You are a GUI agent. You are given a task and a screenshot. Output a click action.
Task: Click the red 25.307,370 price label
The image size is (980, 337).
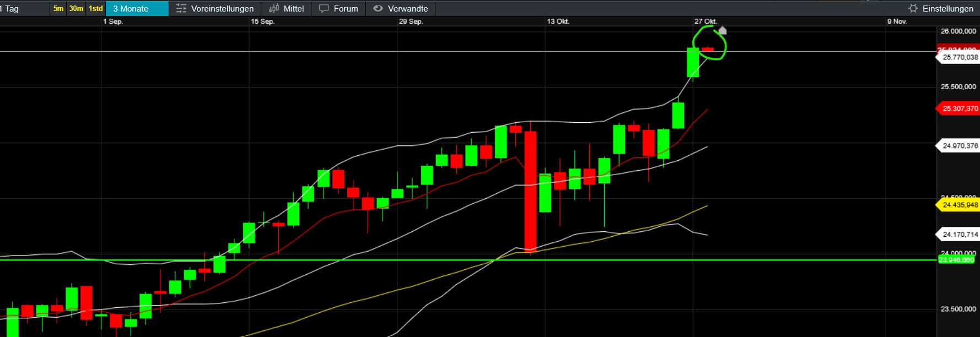958,108
